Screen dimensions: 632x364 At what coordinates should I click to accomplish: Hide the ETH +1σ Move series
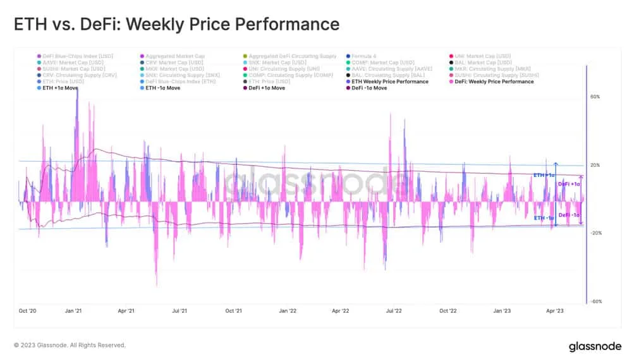[58, 88]
